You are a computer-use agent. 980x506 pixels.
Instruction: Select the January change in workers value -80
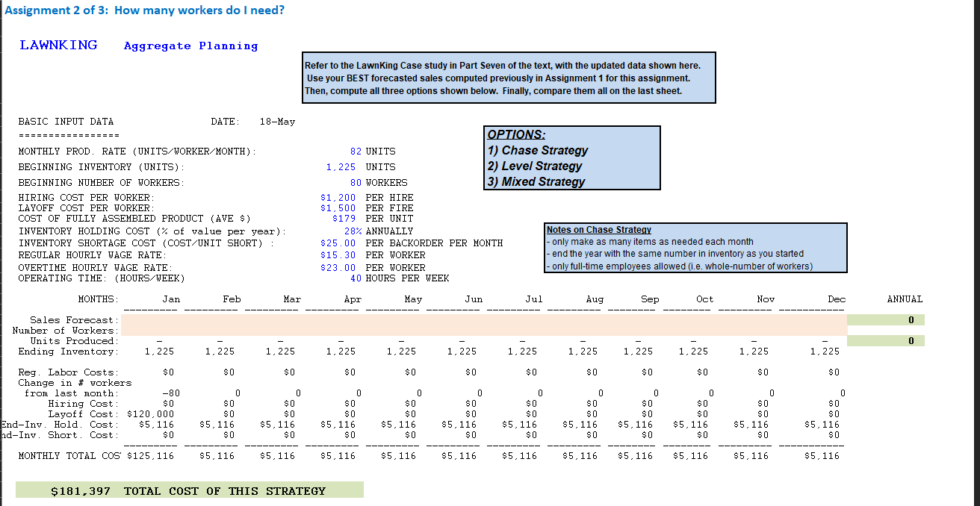tap(171, 393)
